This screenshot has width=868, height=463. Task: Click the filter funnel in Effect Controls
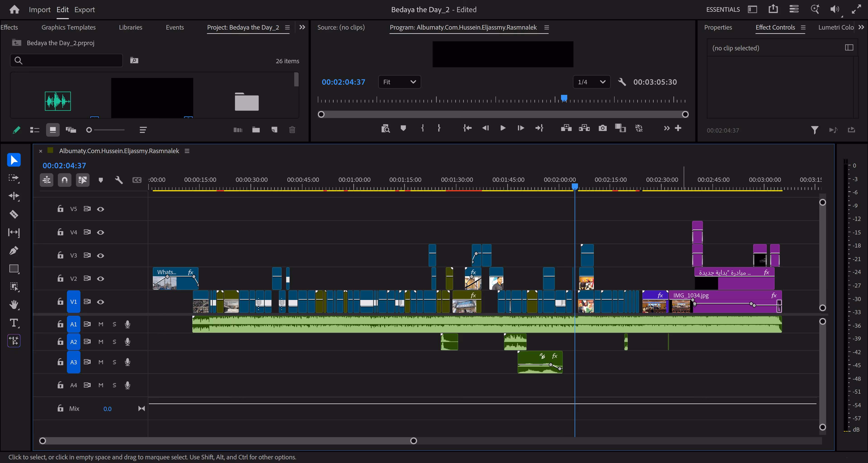pos(814,130)
